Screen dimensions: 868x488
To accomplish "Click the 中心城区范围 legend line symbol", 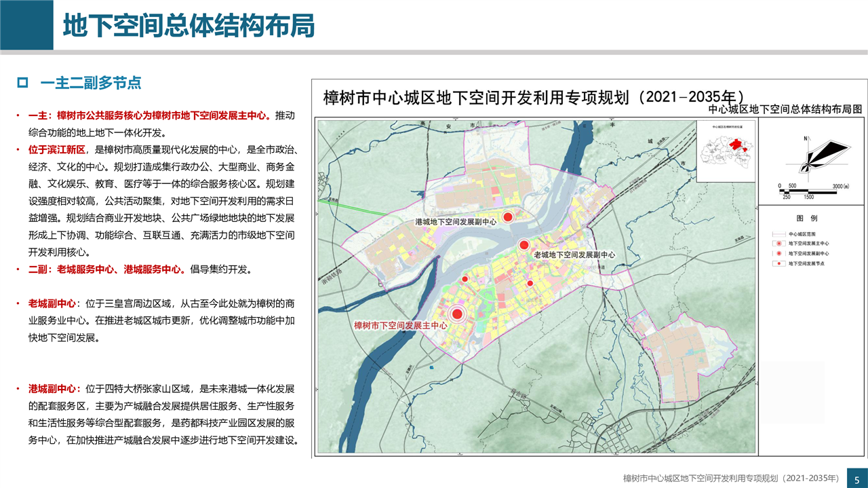I will 781,233.
